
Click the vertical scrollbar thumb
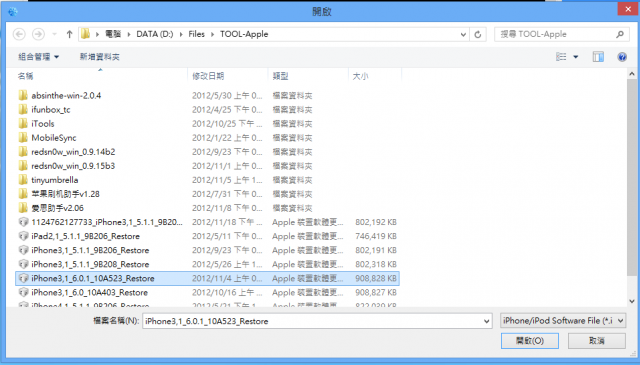click(632, 178)
